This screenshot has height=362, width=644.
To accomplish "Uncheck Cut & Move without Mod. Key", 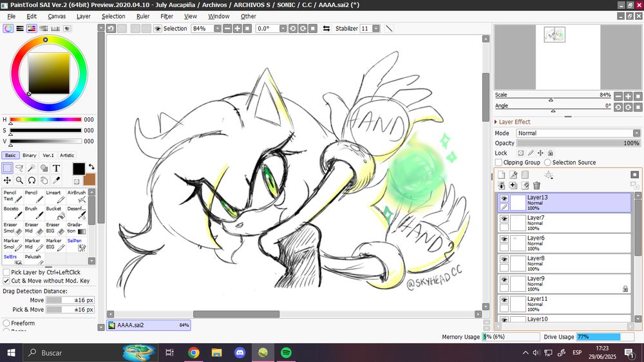I will coord(6,281).
